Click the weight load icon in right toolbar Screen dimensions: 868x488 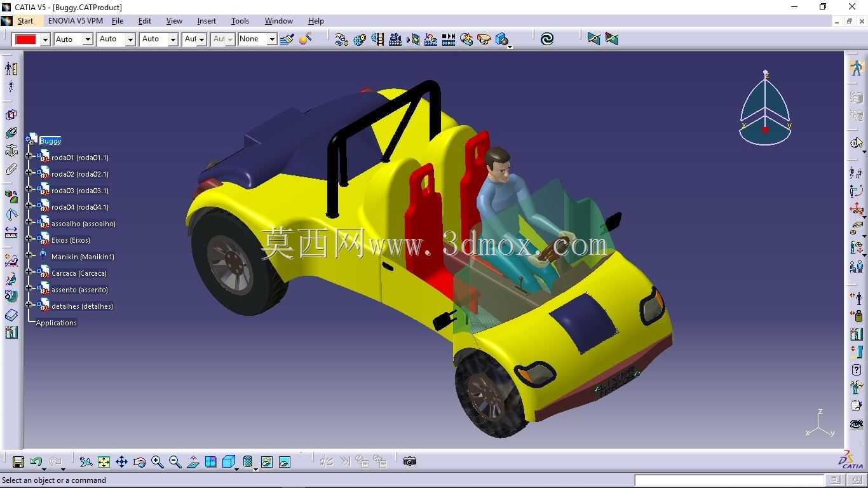point(857,316)
